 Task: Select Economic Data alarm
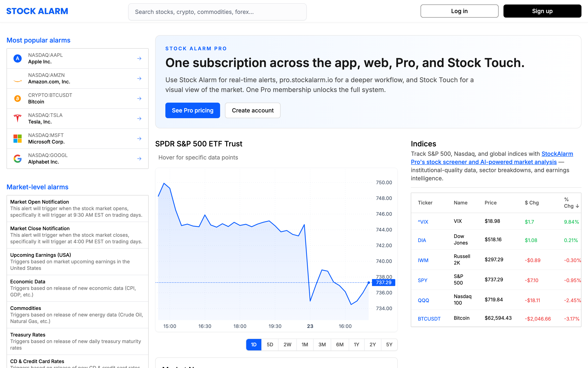[x=78, y=288]
